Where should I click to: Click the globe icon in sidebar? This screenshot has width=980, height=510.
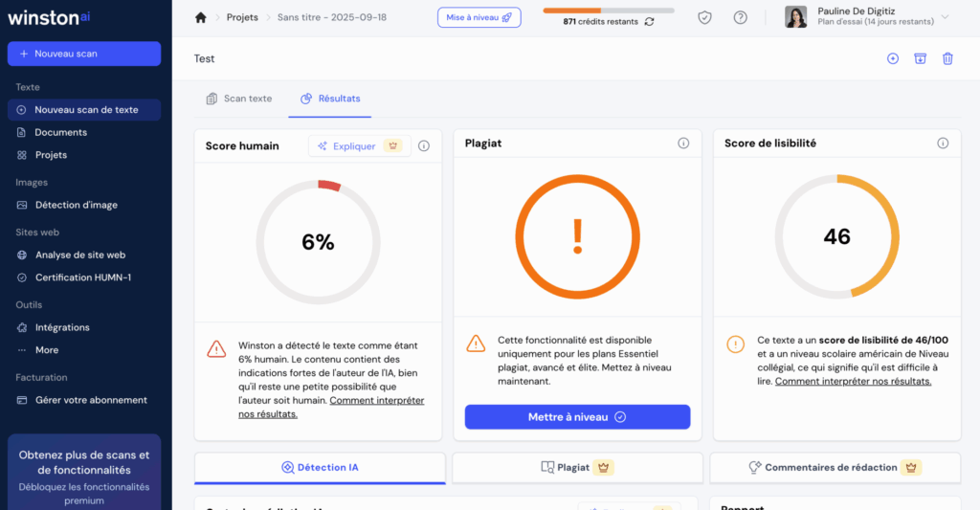click(x=22, y=255)
